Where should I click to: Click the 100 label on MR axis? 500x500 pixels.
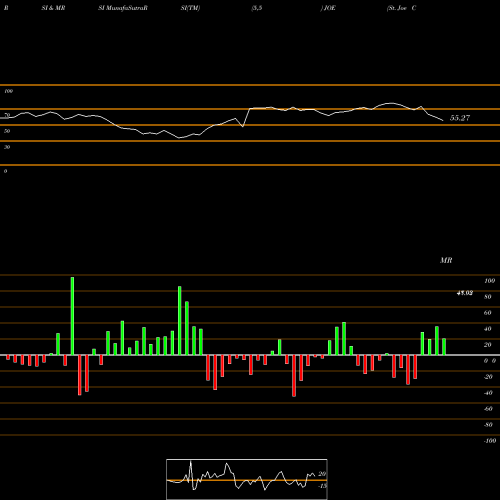tap(490, 281)
